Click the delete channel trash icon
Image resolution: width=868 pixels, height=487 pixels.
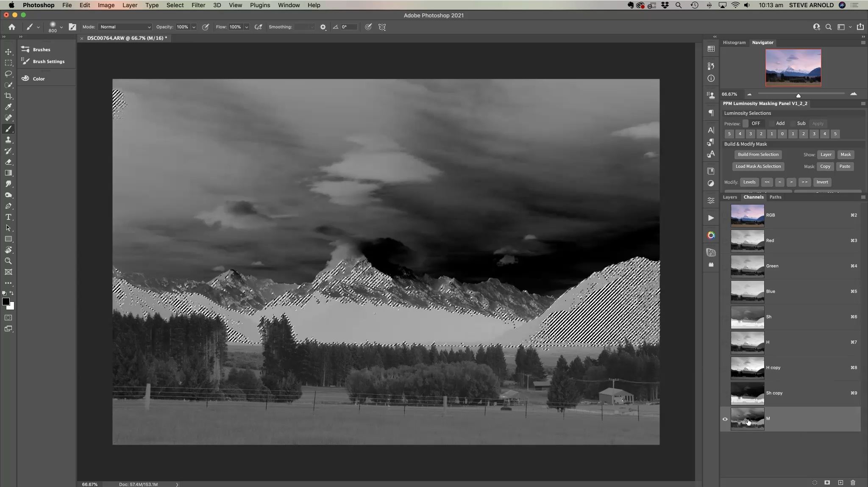(x=853, y=482)
